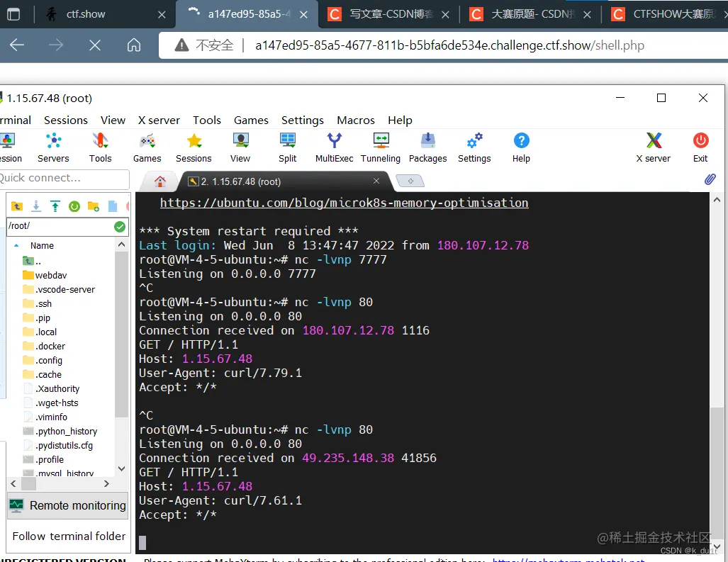Open the Servers toolbar icon

(x=53, y=147)
